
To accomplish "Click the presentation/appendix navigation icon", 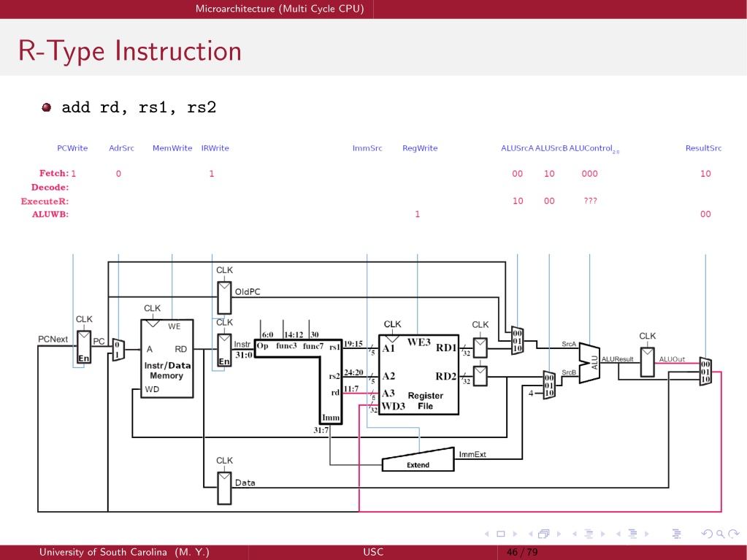I will tap(676, 534).
